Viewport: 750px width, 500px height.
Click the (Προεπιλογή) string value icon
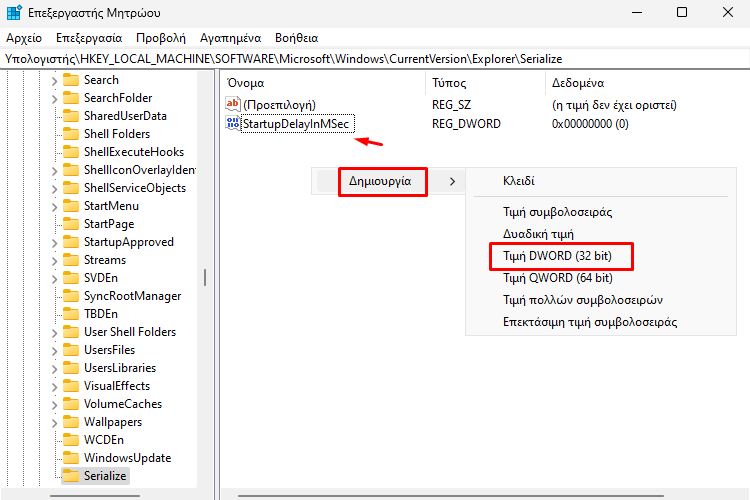pos(233,104)
